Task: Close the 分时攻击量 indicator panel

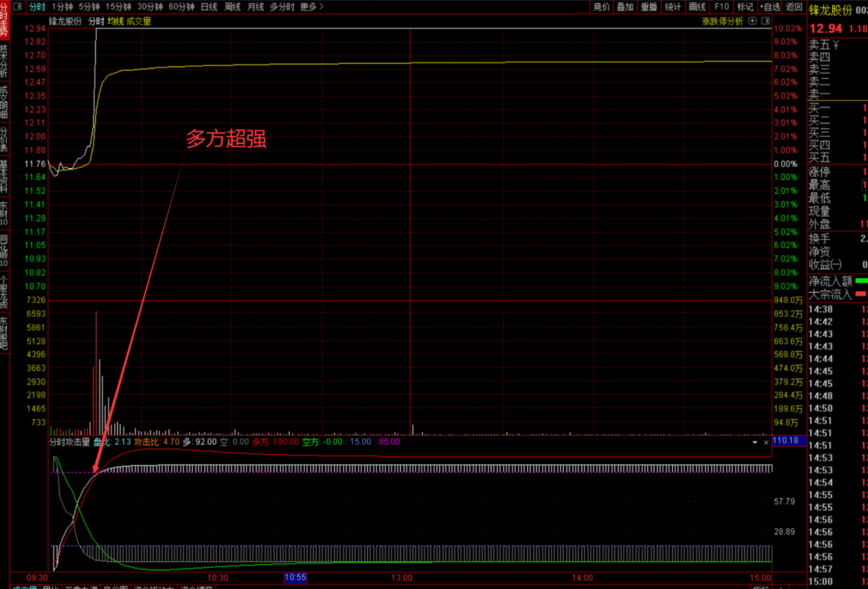Action: click(766, 442)
